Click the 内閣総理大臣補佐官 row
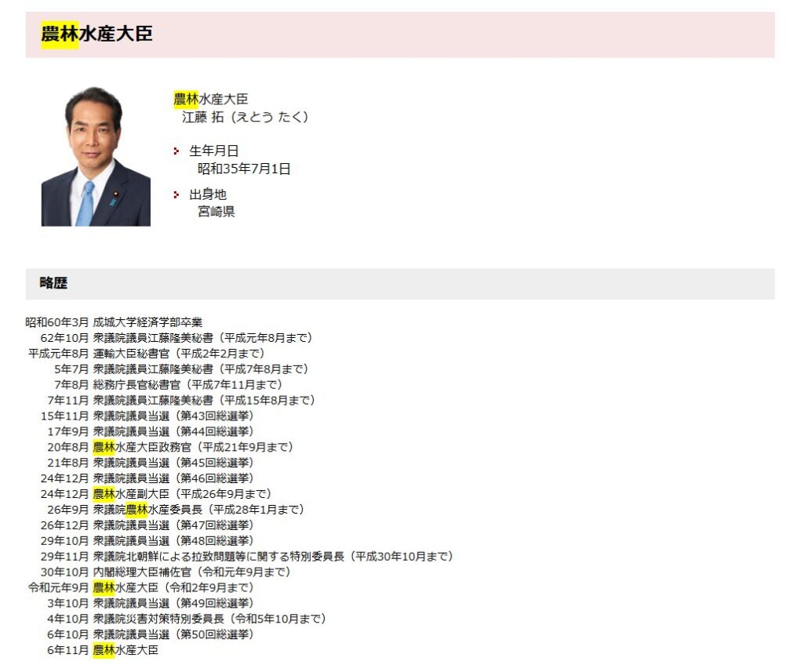803x672 pixels. coord(166,572)
